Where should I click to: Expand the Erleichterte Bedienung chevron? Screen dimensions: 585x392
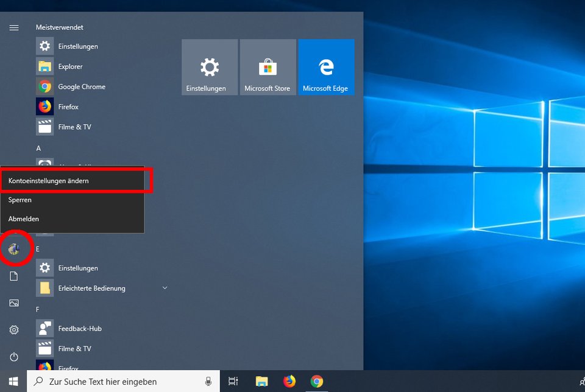click(x=165, y=288)
